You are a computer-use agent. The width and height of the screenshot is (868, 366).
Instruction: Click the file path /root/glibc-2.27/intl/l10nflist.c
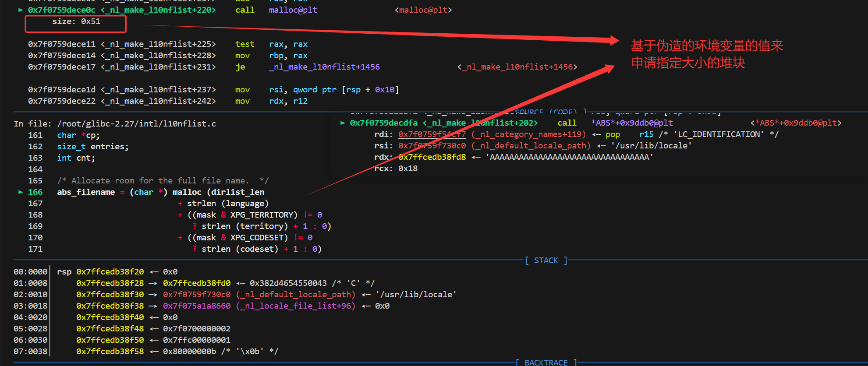click(136, 124)
